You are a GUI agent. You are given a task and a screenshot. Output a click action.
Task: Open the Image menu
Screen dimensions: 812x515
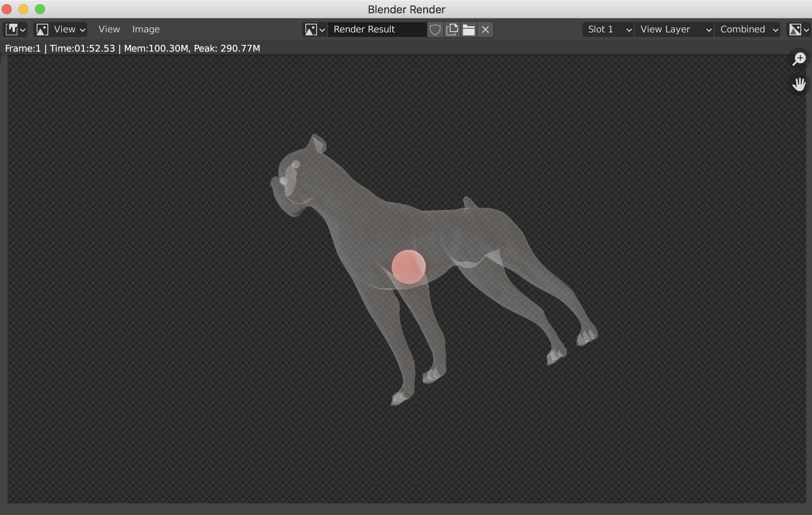coord(146,30)
